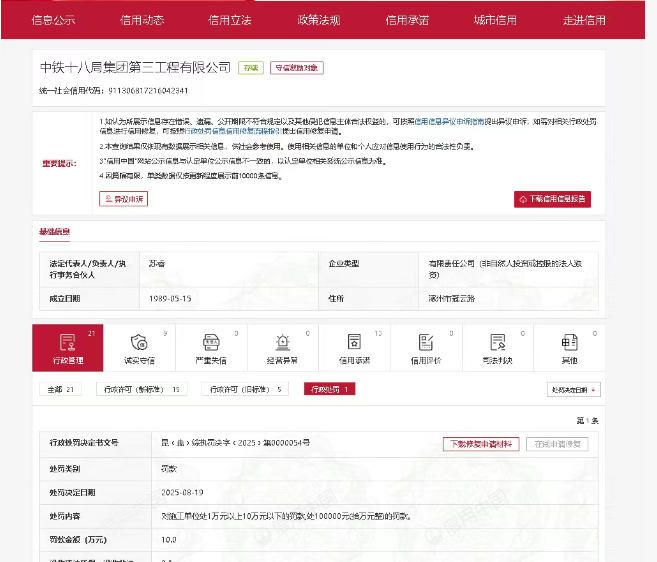Screen dimensions: 657x562
Task: Filter by 行政许可(新标准) records
Action: point(141,389)
